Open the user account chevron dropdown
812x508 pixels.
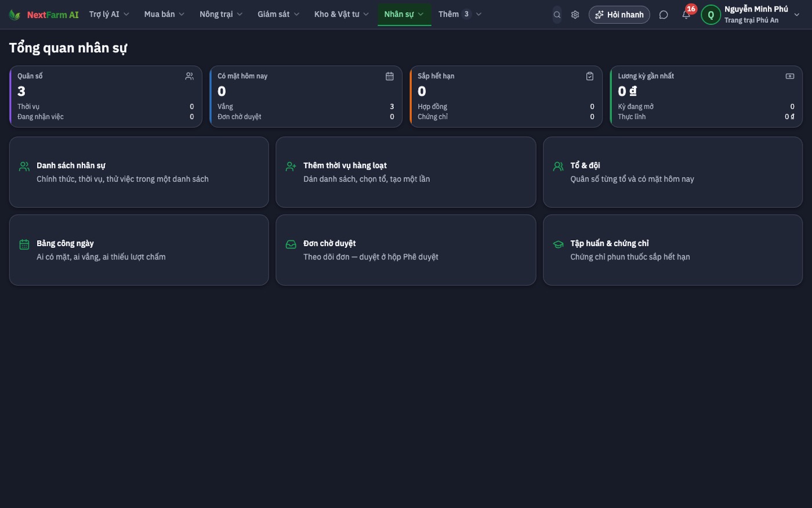(797, 15)
